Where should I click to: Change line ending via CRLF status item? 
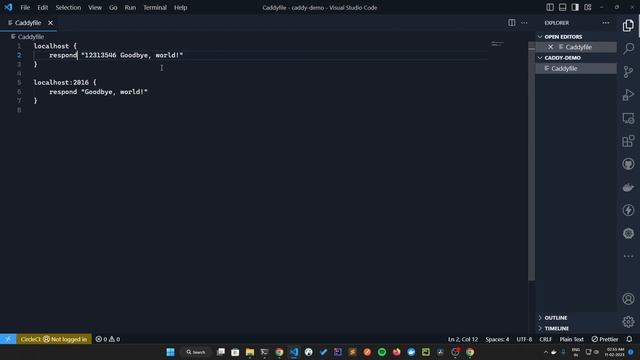[545, 339]
